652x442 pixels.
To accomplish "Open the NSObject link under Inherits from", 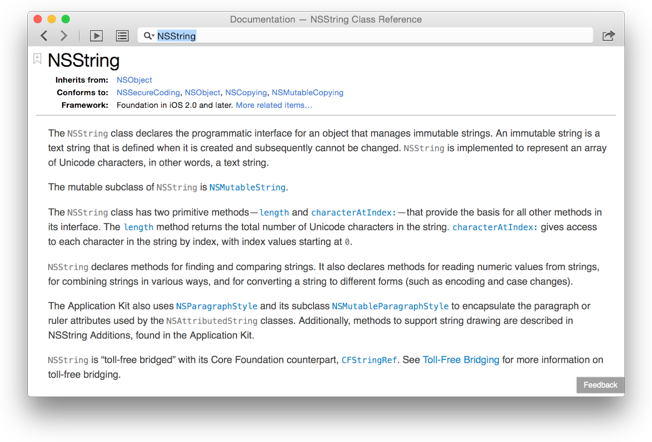I will [134, 80].
